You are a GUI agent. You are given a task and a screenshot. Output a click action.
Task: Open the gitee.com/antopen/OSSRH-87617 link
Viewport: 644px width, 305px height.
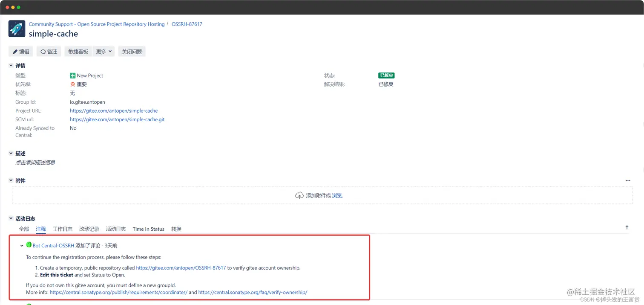(181, 268)
